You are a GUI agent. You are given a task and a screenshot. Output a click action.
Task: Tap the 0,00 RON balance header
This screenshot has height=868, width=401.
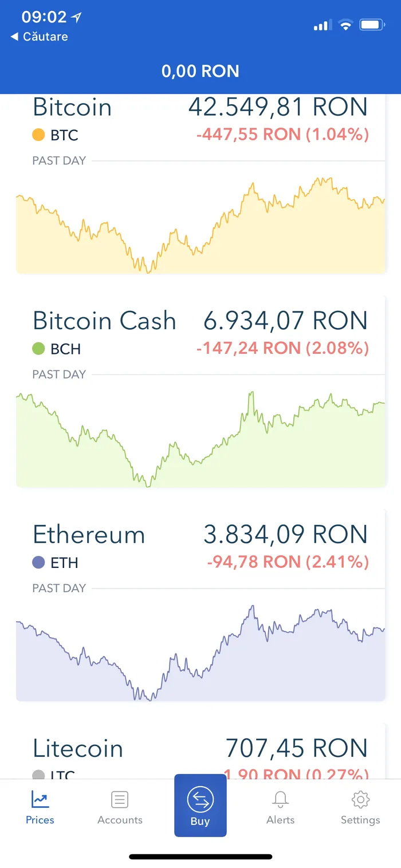click(200, 70)
